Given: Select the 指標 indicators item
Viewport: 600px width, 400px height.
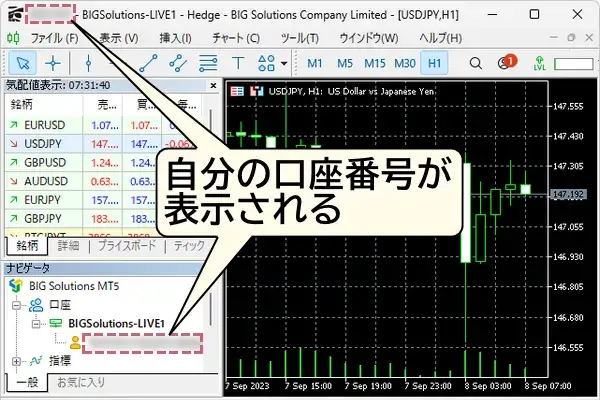Looking at the screenshot, I should coord(60,361).
